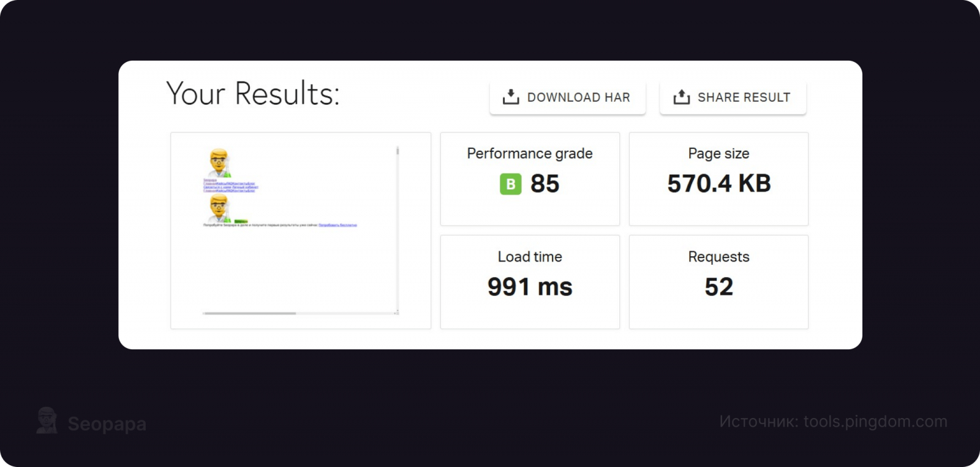Screen dimensions: 980x467
Task: Click the thumbnail's horizontal scrollbar
Action: [300, 313]
